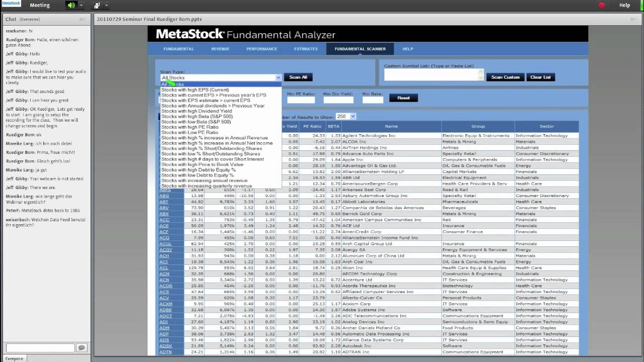Click 'Abbott Laboratories' name cell
Image resolution: width=644 pixels, height=362 pixels.
pos(391,202)
